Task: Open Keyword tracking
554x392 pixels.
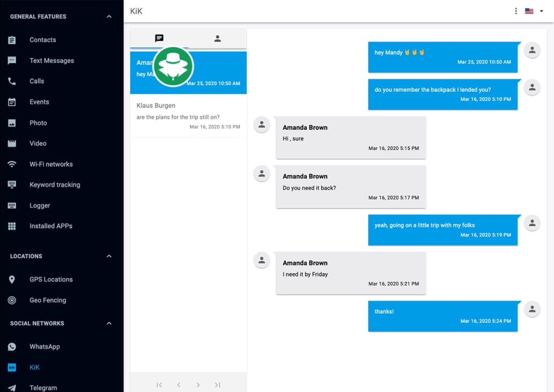Action: (x=55, y=184)
